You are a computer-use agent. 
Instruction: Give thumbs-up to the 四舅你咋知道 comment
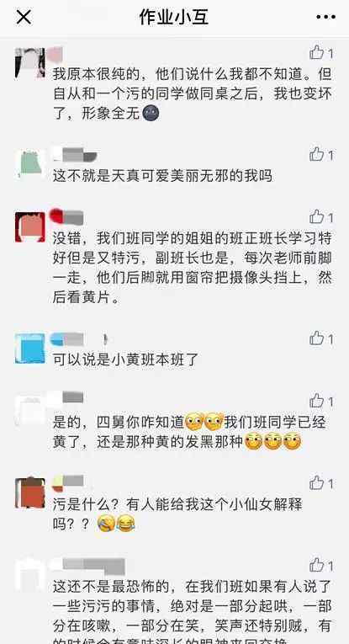click(x=321, y=401)
